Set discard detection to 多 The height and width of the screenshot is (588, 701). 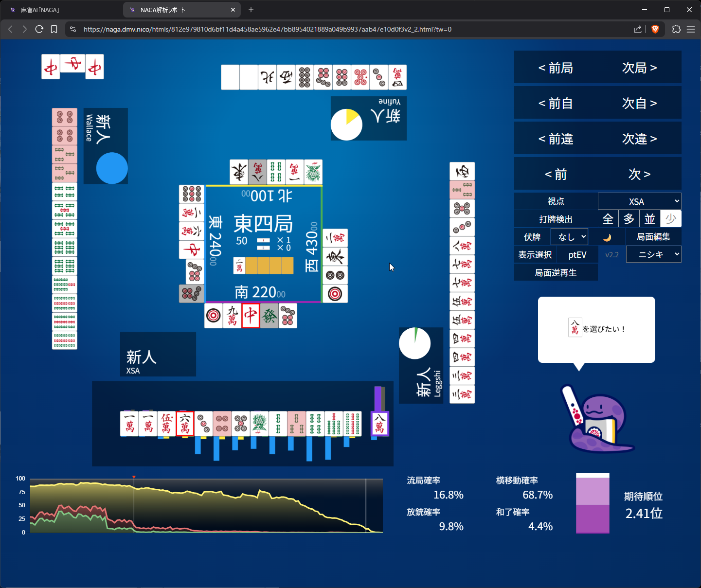click(x=629, y=219)
